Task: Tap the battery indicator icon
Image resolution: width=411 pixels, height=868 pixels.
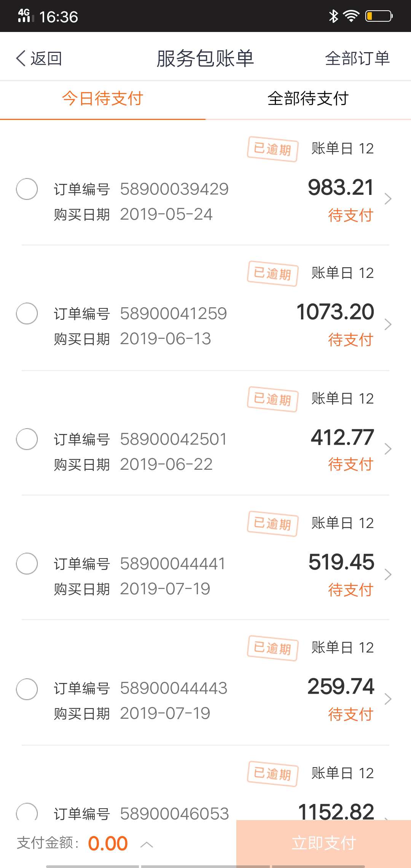Action: click(379, 16)
